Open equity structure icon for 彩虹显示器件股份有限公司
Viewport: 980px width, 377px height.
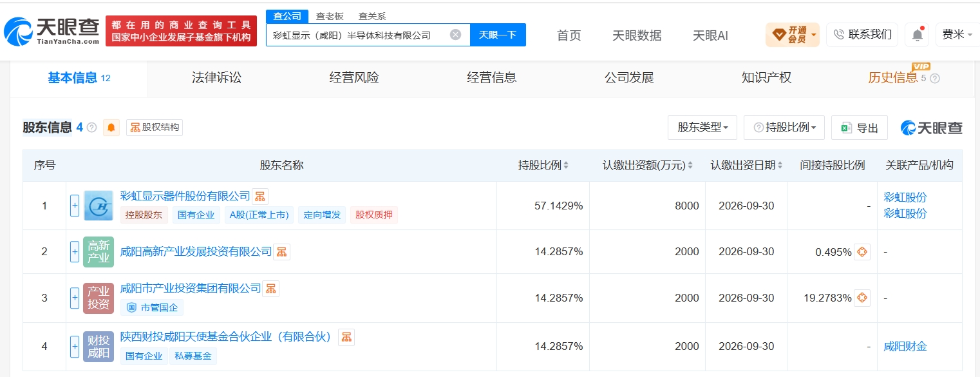[259, 196]
